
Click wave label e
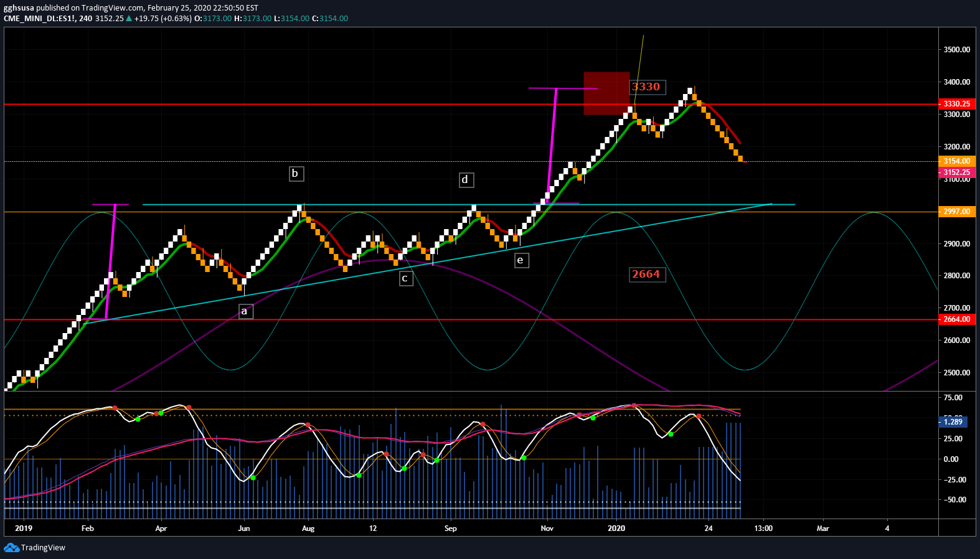(521, 260)
